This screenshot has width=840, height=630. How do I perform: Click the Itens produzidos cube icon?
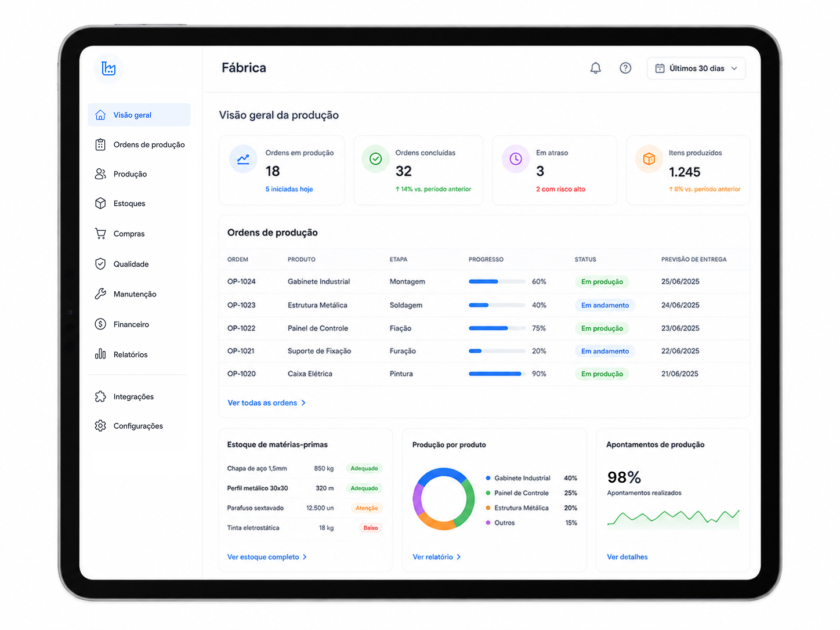(x=649, y=159)
